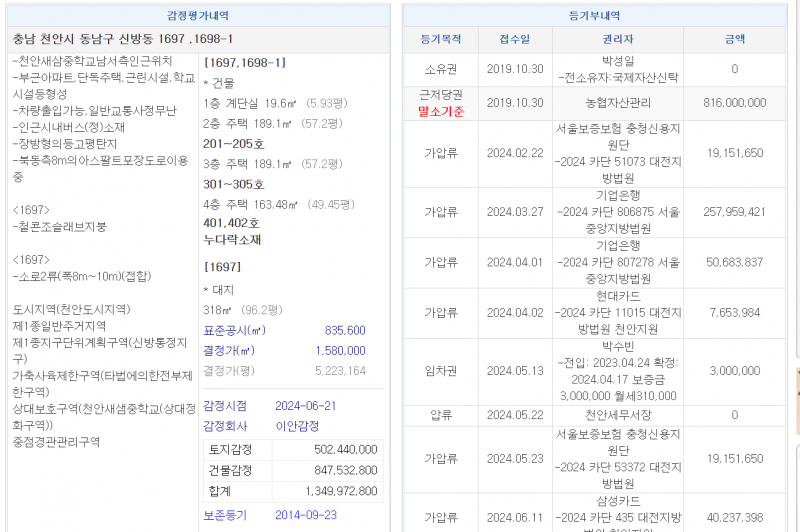Viewport: 800px width, 532px height.
Task: Open the 결정가(㎡) label link
Action: pos(229,350)
